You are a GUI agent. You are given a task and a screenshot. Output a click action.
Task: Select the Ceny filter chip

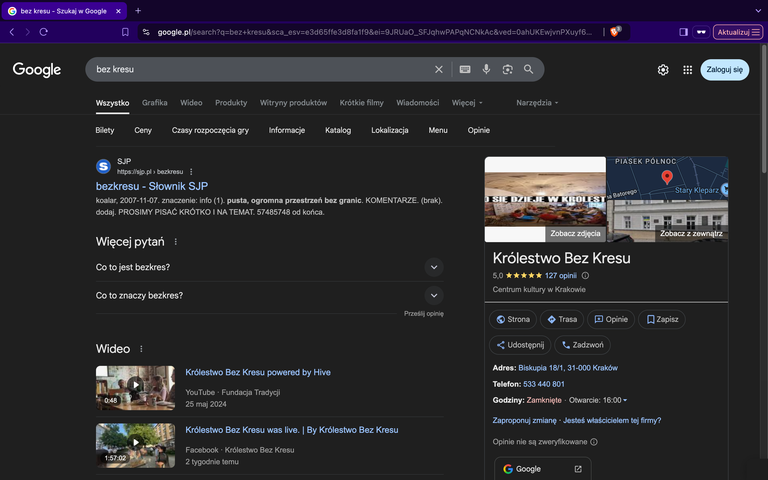pos(143,130)
